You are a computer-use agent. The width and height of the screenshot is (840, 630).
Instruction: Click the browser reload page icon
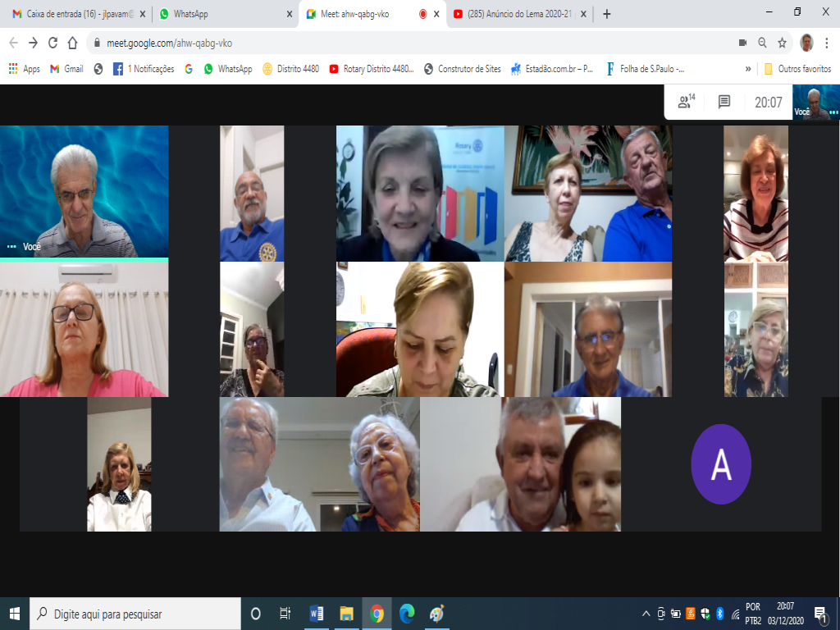tap(53, 43)
